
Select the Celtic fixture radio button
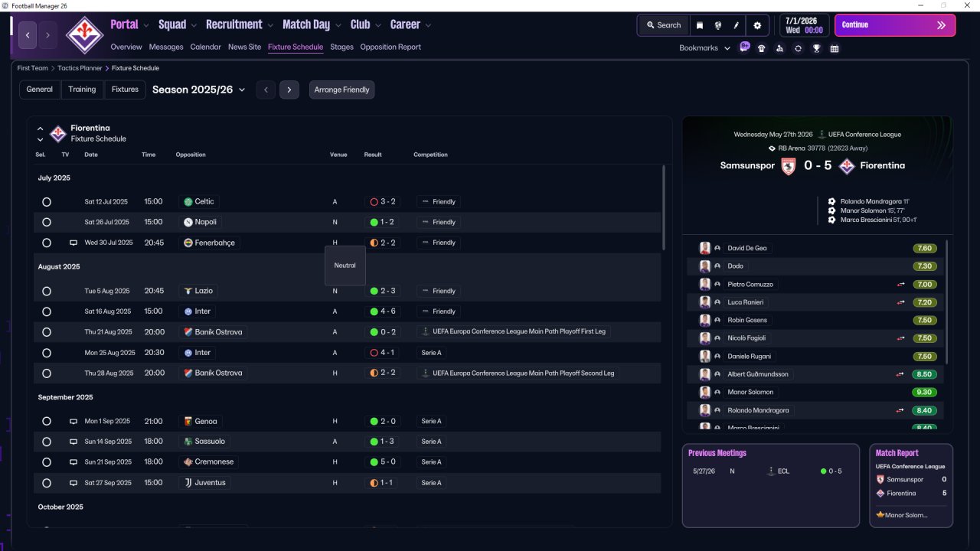tap(47, 202)
